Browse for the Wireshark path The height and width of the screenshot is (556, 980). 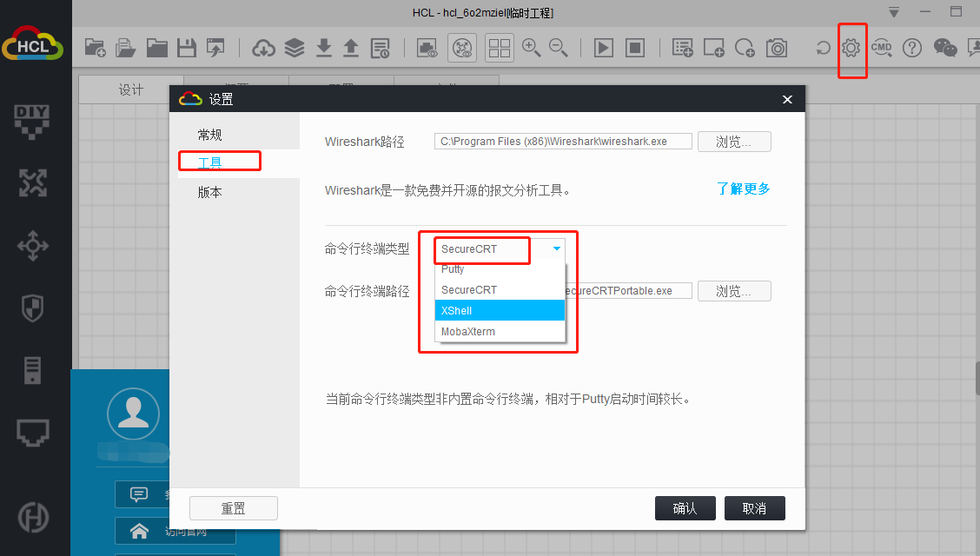734,142
